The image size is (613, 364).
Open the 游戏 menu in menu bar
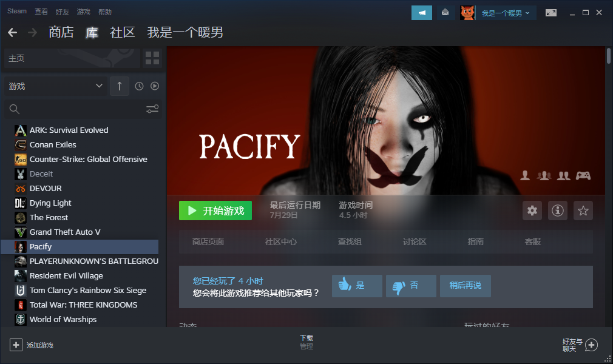click(83, 12)
